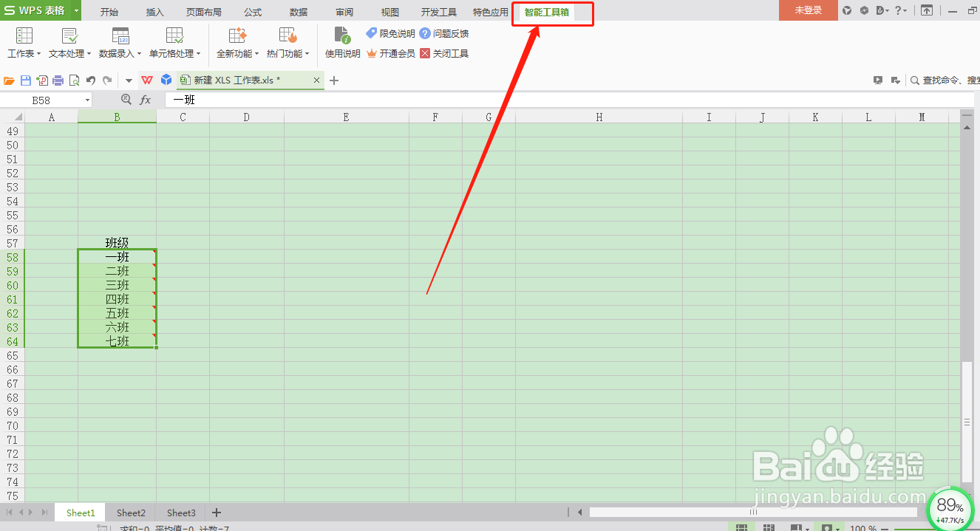Open the 热门功能 hot features menu
This screenshot has height=531, width=980.
pyautogui.click(x=287, y=43)
